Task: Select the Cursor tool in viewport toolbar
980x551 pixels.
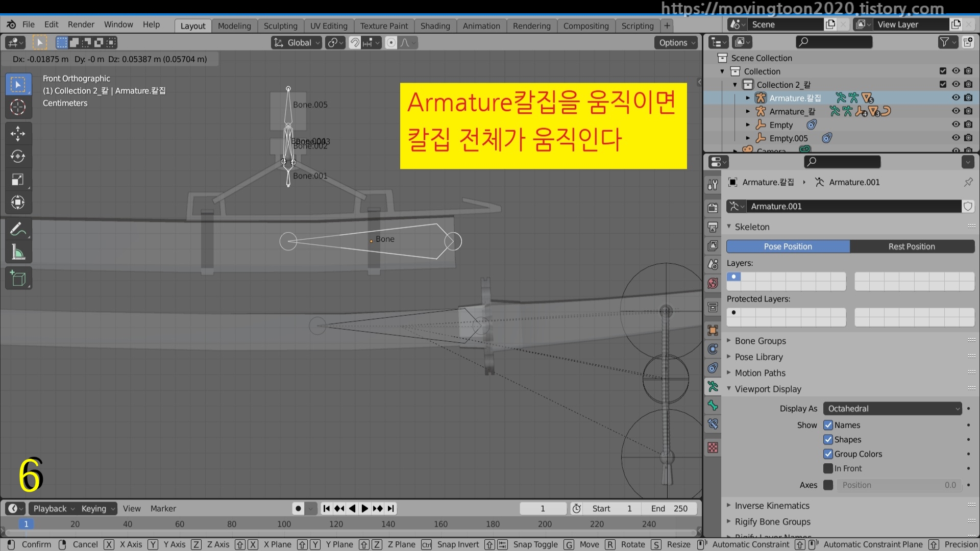Action: tap(18, 107)
